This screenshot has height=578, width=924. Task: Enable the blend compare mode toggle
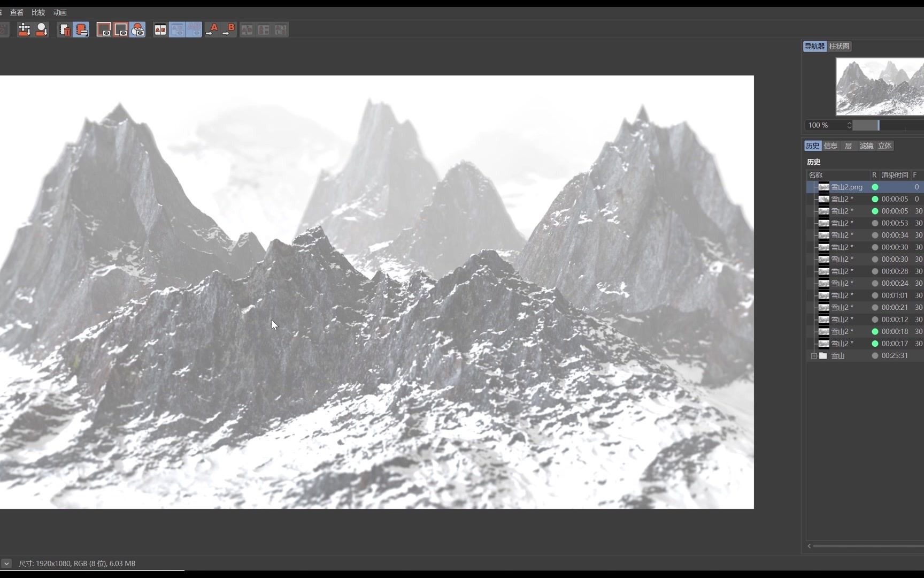138,30
